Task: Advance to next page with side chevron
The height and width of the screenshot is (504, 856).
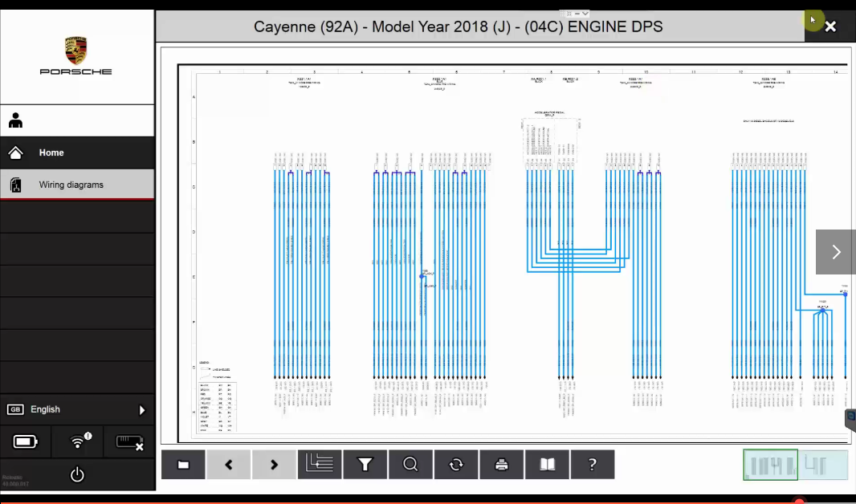Action: click(x=835, y=252)
